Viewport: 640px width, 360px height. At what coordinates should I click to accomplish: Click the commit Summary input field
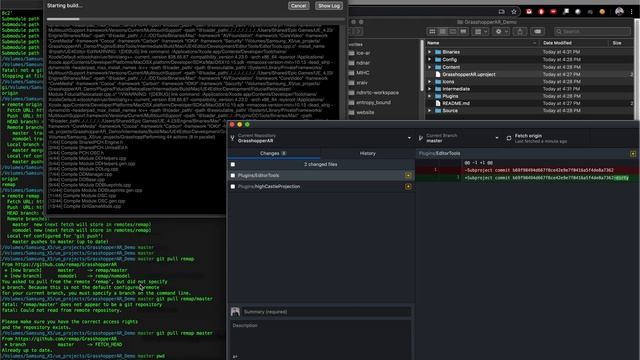[327, 312]
